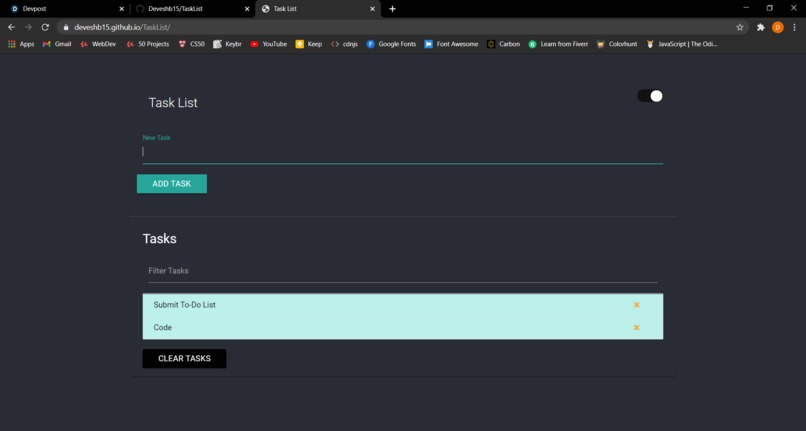This screenshot has height=431, width=806.
Task: Select the Code task text
Action: point(162,327)
